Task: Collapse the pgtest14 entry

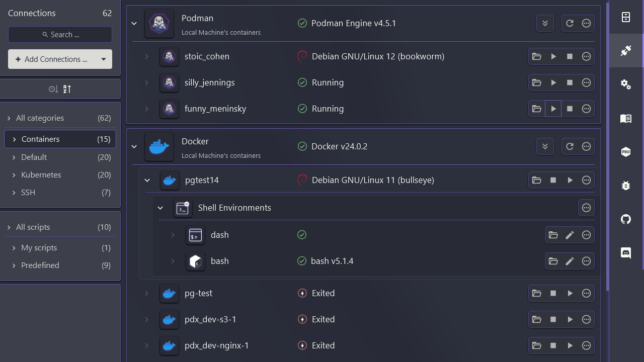Action: (147, 180)
